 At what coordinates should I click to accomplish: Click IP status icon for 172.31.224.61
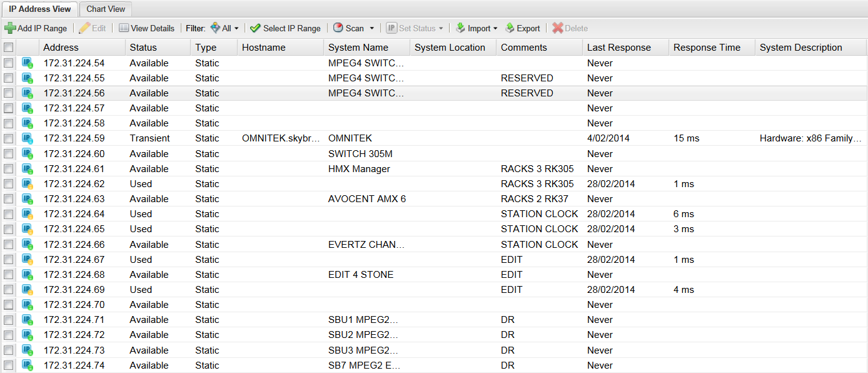[28, 169]
